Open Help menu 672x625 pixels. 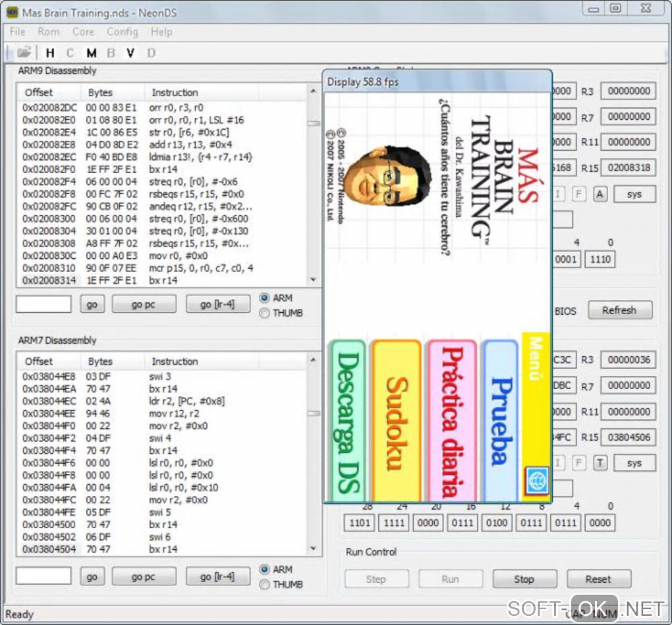click(x=161, y=32)
